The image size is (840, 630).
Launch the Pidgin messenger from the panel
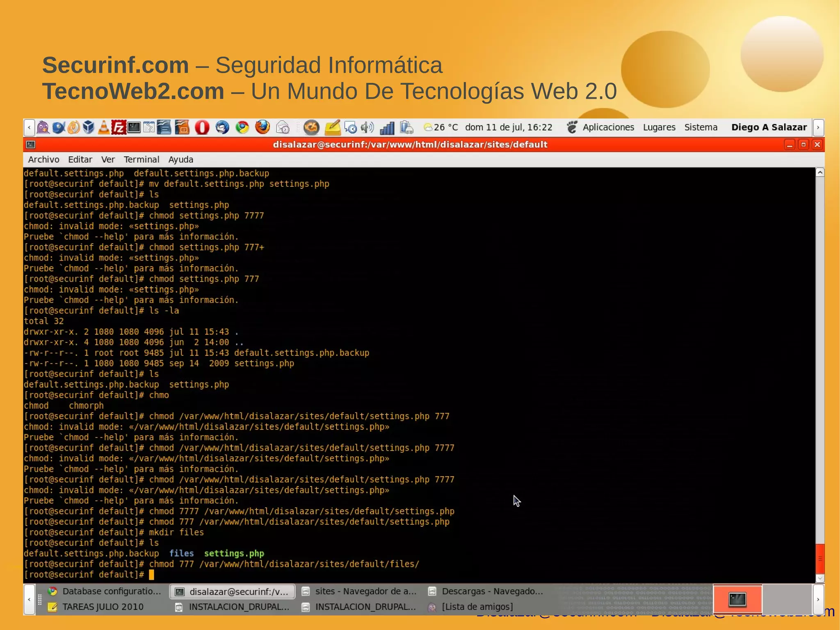click(43, 127)
